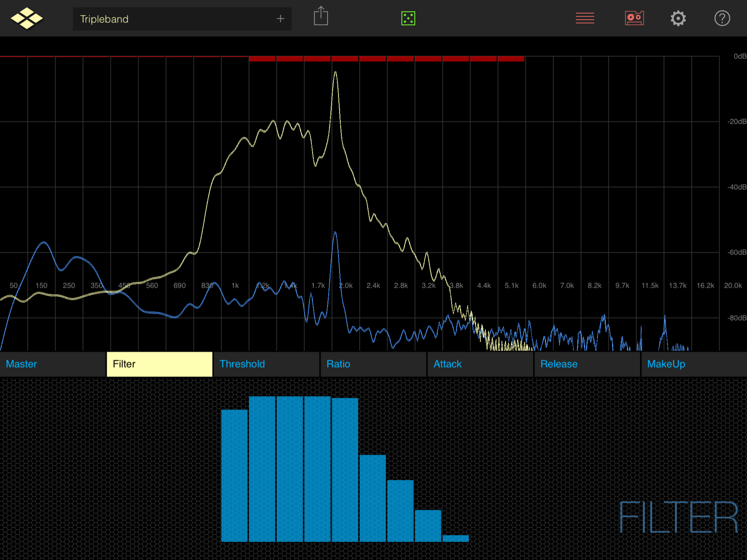The width and height of the screenshot is (747, 560).
Task: Open settings with the gear icon
Action: click(x=678, y=18)
